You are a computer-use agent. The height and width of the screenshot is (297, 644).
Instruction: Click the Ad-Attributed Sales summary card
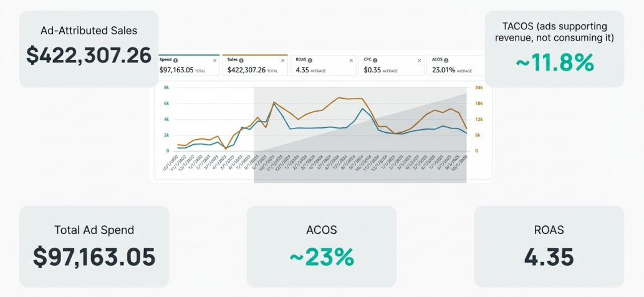coord(89,49)
